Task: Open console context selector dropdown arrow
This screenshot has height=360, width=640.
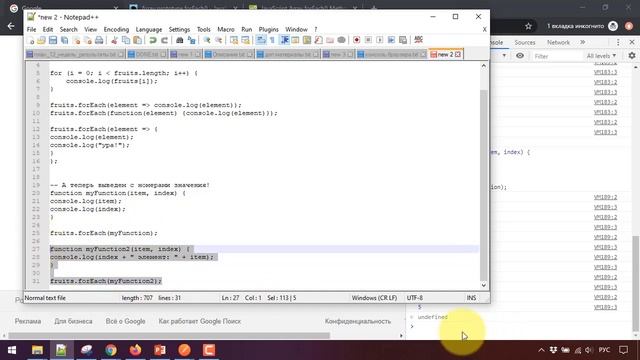Action: [x=504, y=56]
